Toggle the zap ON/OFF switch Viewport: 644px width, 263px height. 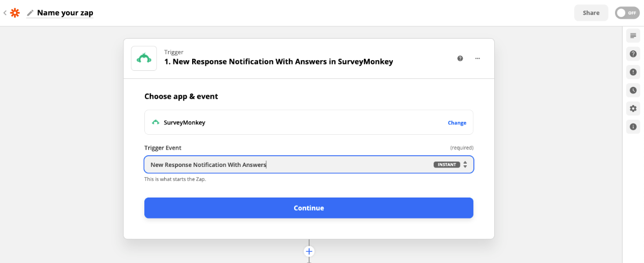(627, 13)
